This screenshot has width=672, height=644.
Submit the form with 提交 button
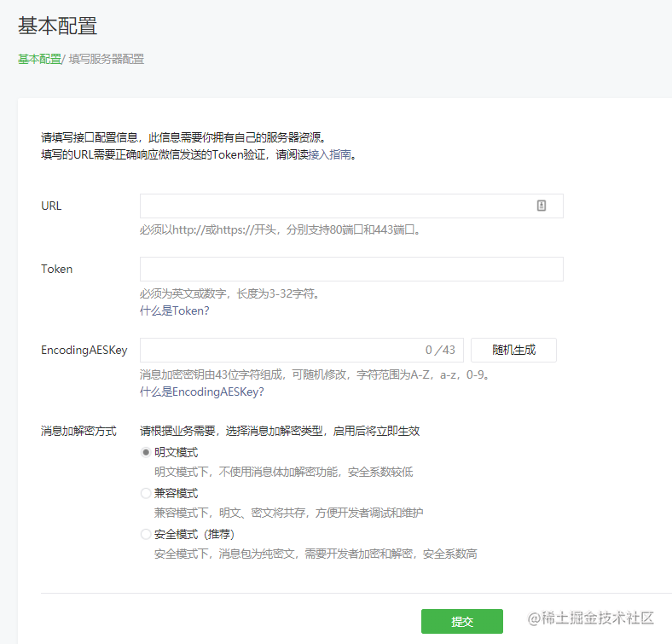[461, 621]
